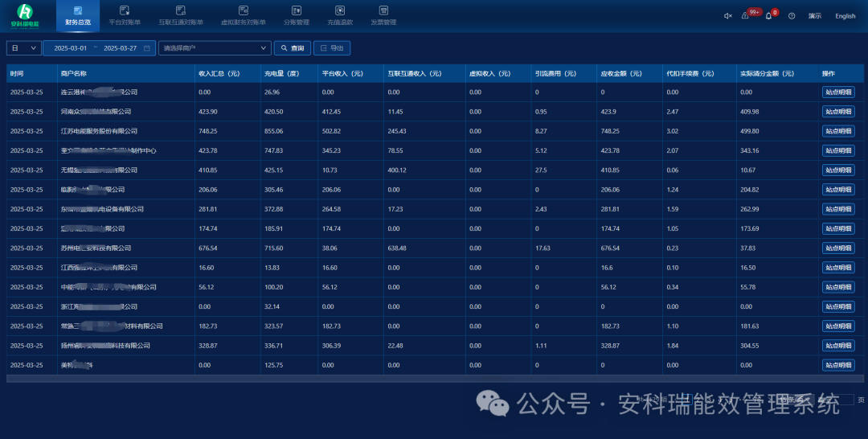Open the 分账管理 tab
Screen dimensions: 868x439
click(x=296, y=15)
